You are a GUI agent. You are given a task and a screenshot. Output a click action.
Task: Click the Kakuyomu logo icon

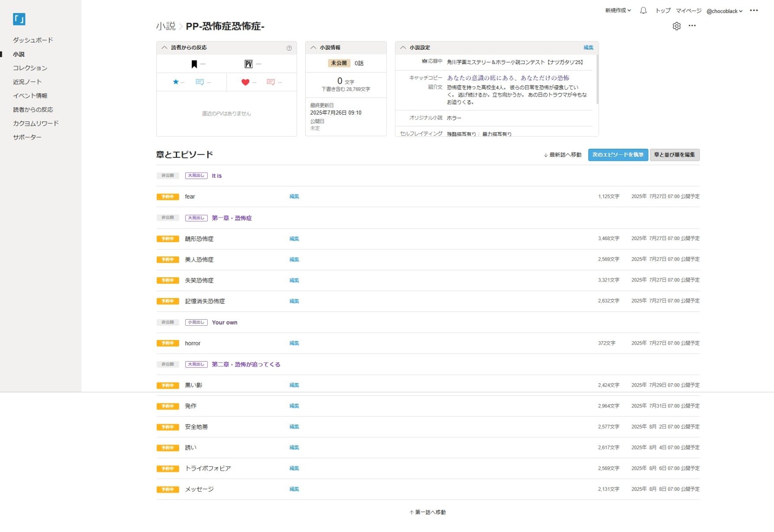(19, 19)
